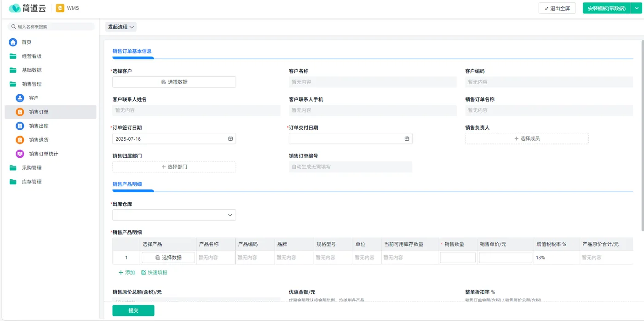Click the sidebar search box
This screenshot has width=644, height=321.
click(51, 27)
